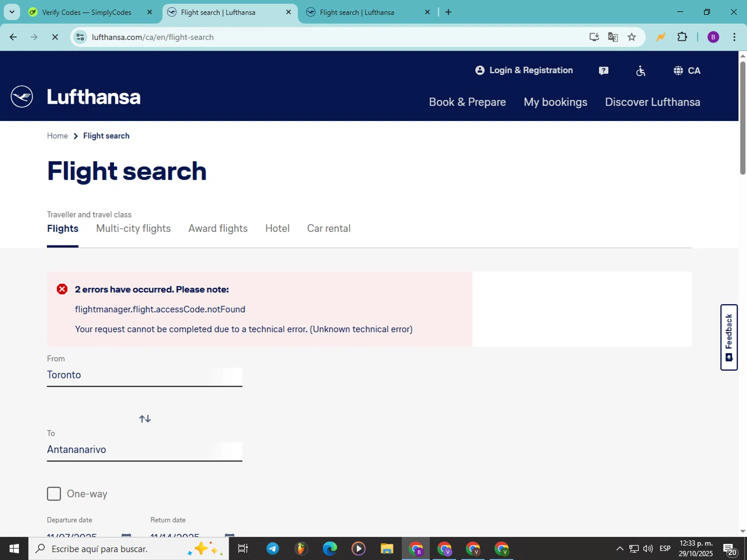Open volume control in system tray

(648, 549)
